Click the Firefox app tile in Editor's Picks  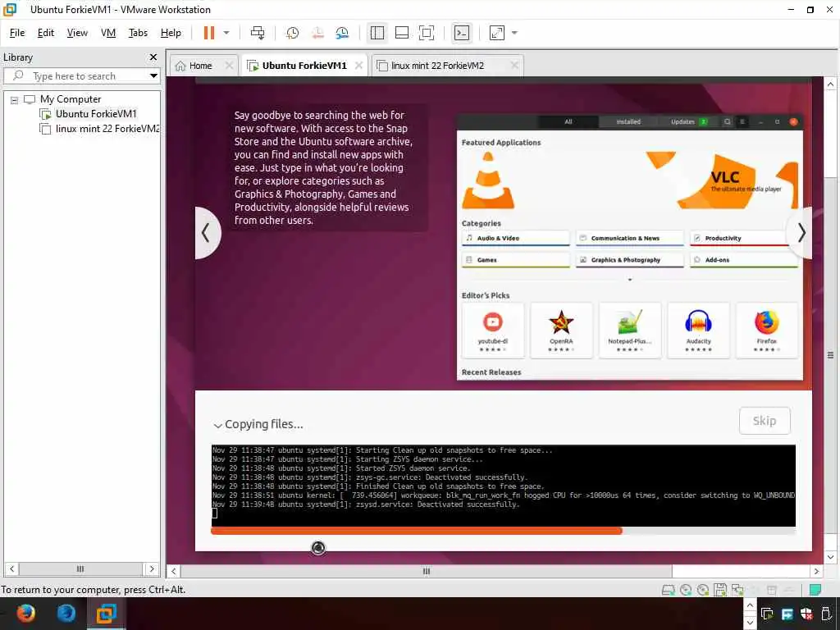click(767, 330)
